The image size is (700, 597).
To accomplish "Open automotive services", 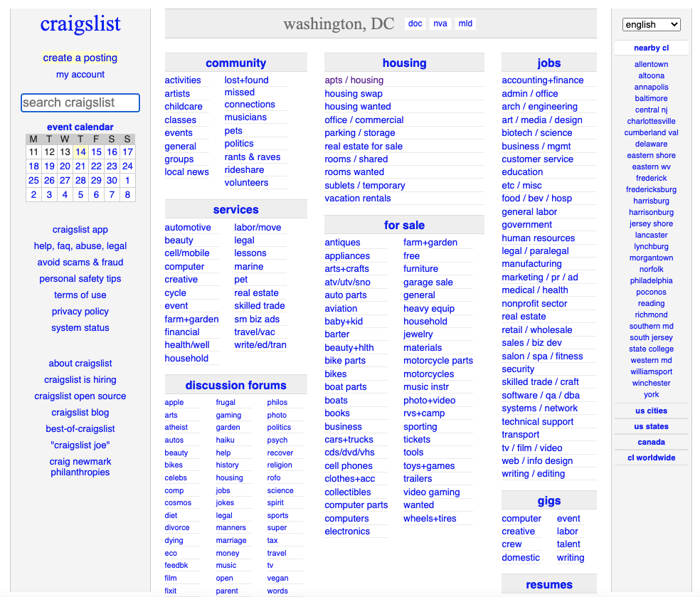I will coord(188,228).
